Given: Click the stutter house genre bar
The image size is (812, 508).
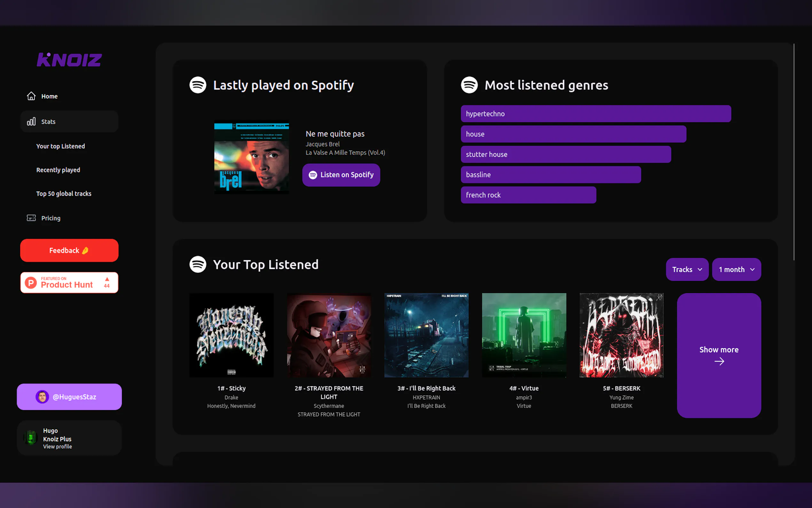Looking at the screenshot, I should (566, 154).
